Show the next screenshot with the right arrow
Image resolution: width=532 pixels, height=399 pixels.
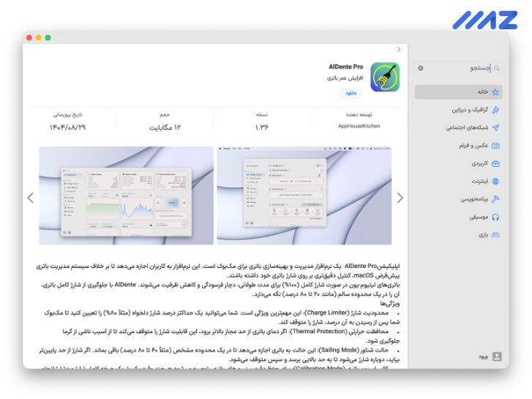(400, 198)
